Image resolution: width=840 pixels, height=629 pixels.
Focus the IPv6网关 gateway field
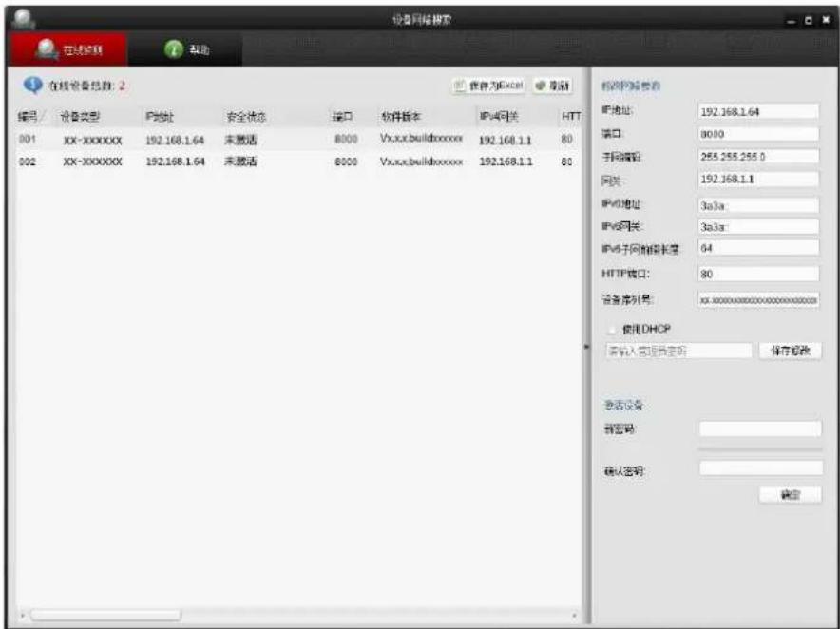pyautogui.click(x=758, y=227)
